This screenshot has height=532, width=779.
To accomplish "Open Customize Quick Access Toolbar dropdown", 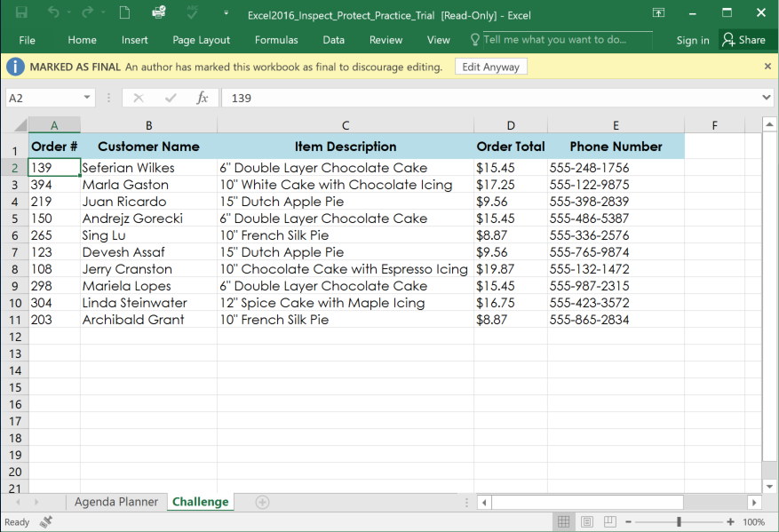I will pyautogui.click(x=227, y=13).
